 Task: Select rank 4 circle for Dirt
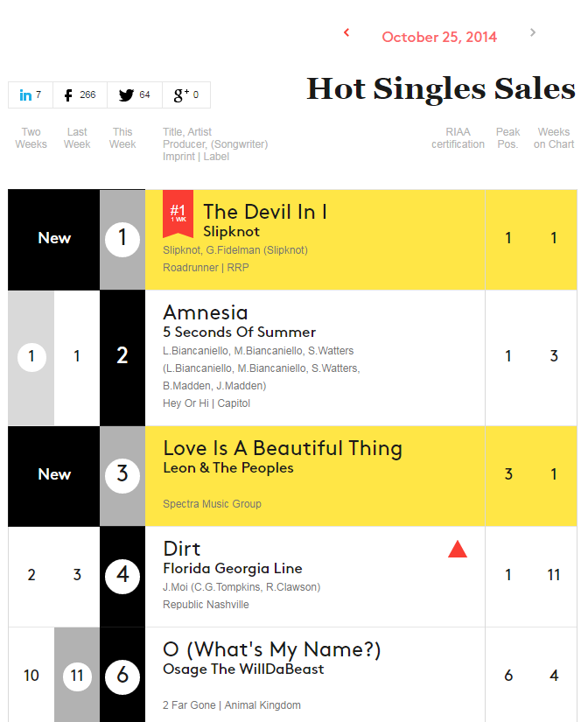(122, 576)
